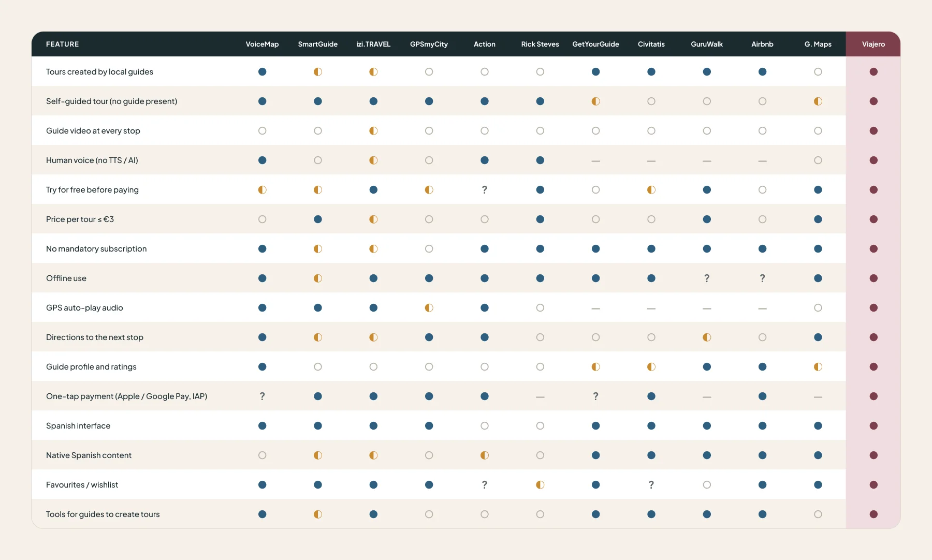Select the highlighted Viajero column header

click(x=873, y=45)
